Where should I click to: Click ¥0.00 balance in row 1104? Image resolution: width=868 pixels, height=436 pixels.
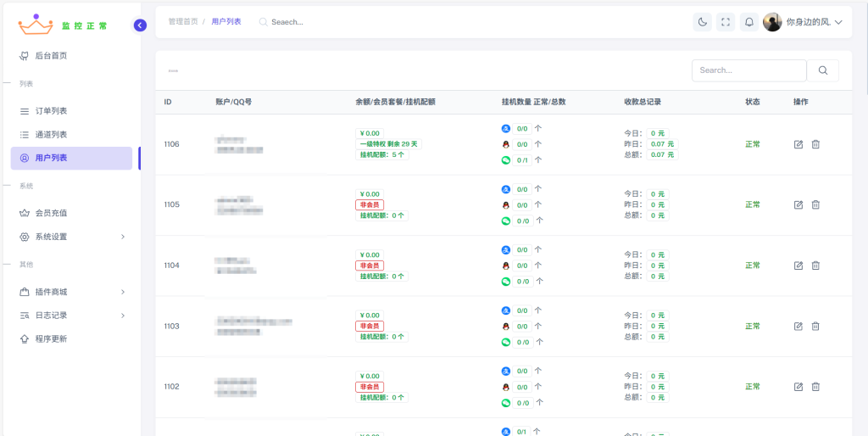[370, 254]
